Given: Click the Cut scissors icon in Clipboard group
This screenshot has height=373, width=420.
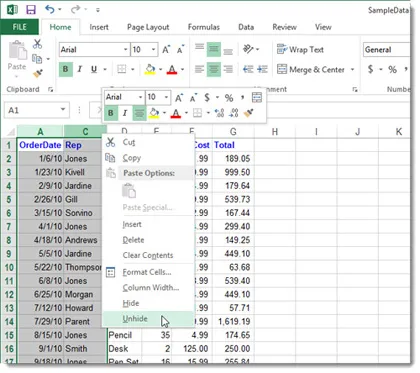Looking at the screenshot, I should (37, 44).
